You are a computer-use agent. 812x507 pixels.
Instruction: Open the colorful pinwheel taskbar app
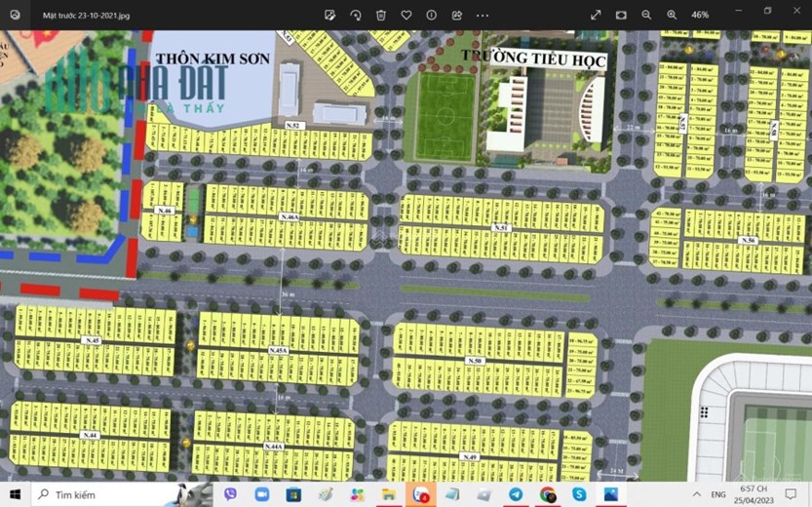(357, 494)
